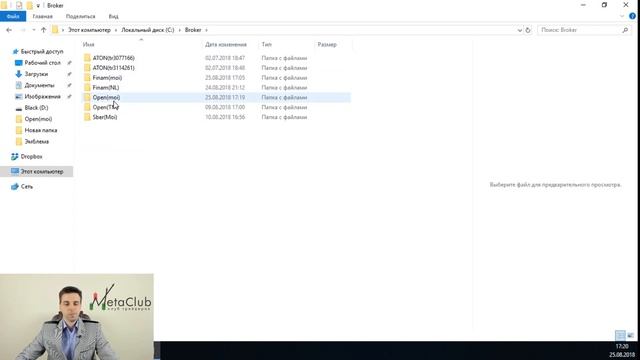Click the ATON(tr3077166) folder icon
Screen dimensions: 640x360
(87, 58)
